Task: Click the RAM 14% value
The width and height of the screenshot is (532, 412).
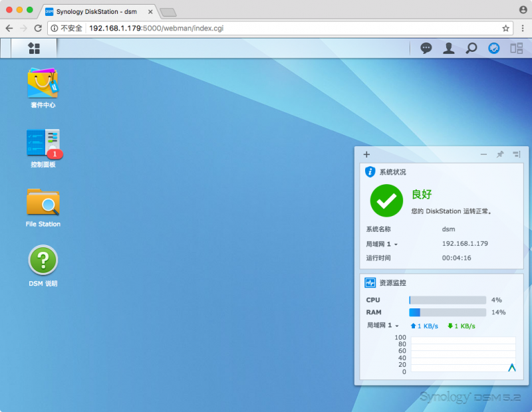Action: point(498,312)
